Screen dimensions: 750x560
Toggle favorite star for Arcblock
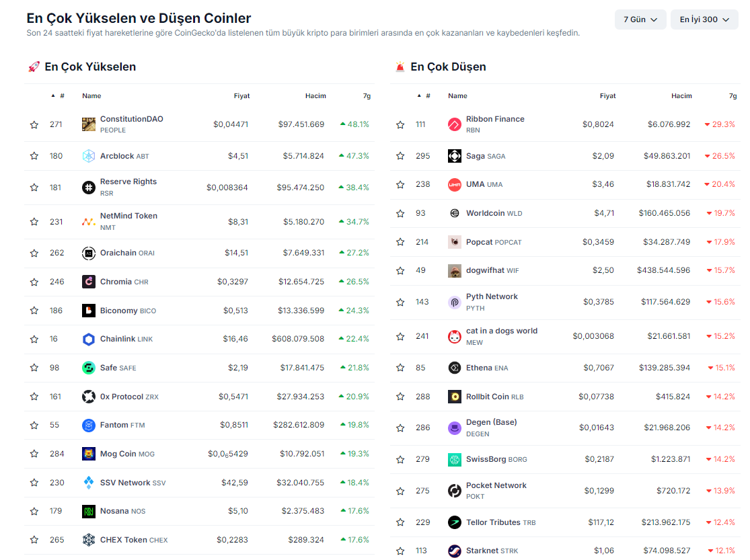click(x=34, y=156)
